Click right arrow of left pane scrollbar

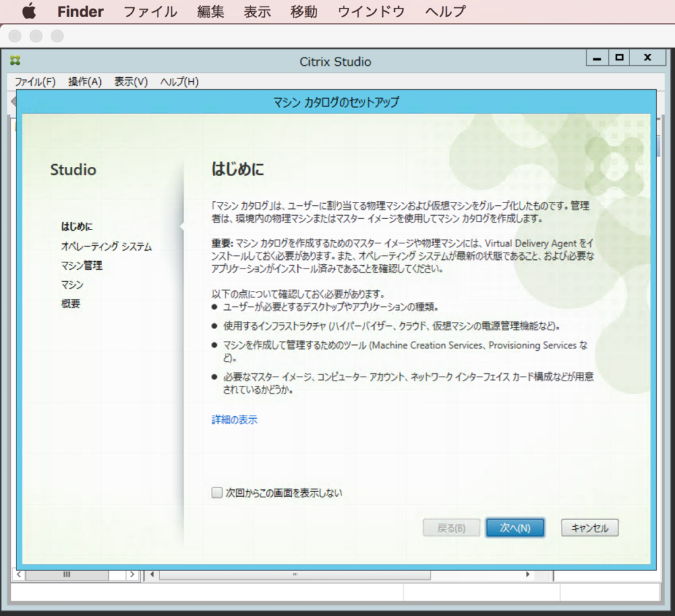click(x=132, y=574)
